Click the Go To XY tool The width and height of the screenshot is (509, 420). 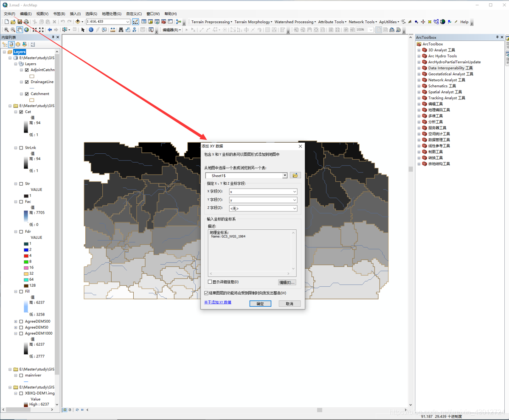tap(135, 30)
